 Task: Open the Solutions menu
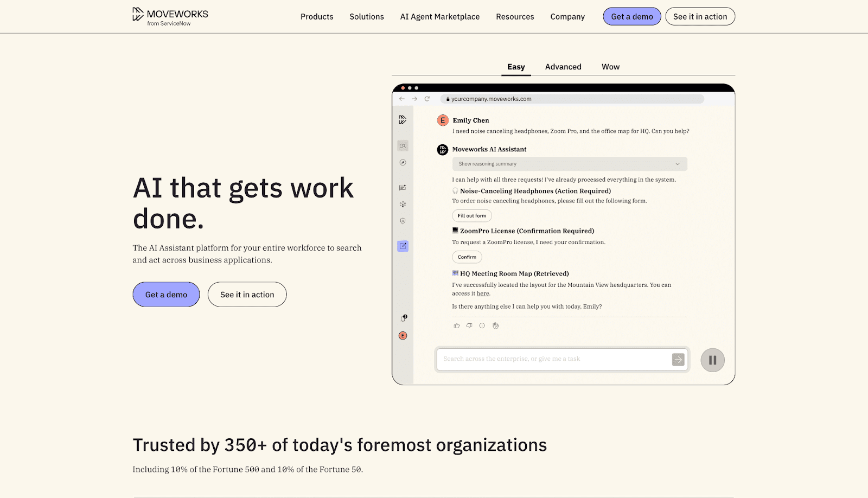coord(367,17)
